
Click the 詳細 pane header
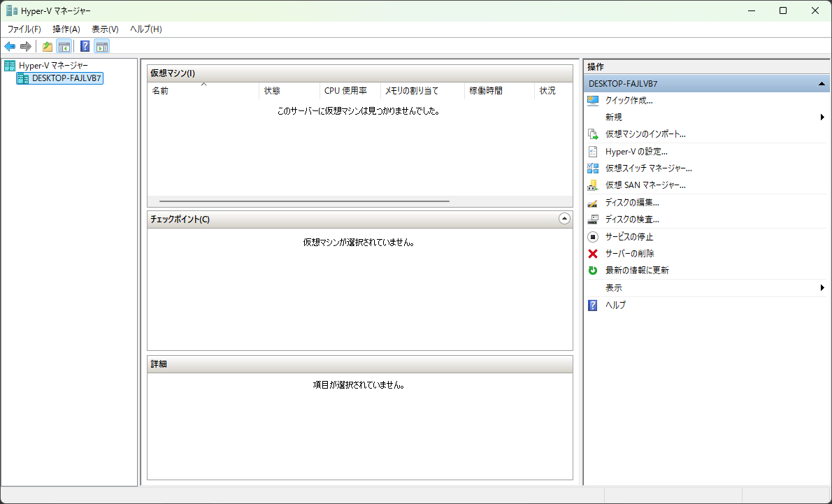360,364
